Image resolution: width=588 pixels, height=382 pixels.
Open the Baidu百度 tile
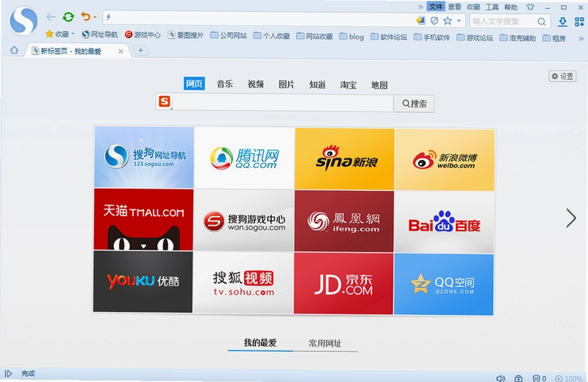(x=445, y=223)
